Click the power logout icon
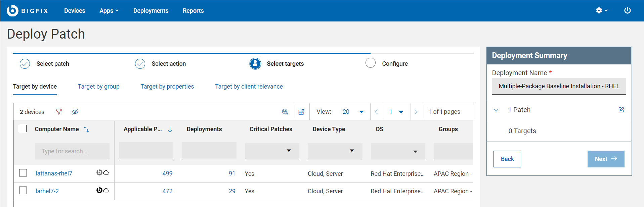Viewport: 644px width, 207px height. [x=627, y=11]
